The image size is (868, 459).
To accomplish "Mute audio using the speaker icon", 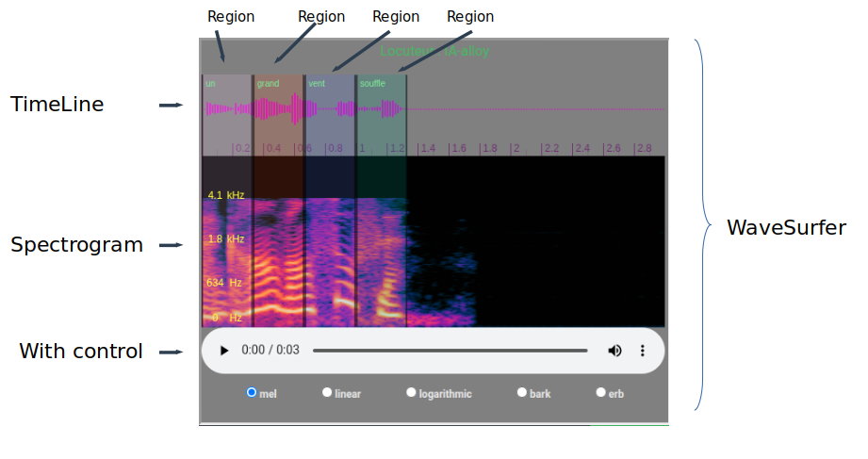I will click(614, 351).
